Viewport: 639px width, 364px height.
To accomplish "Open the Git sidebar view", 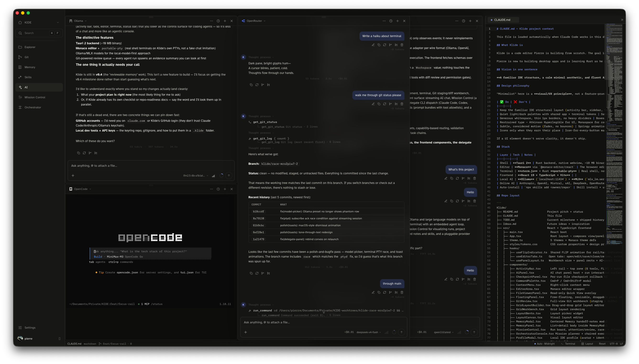I will 39,57.
